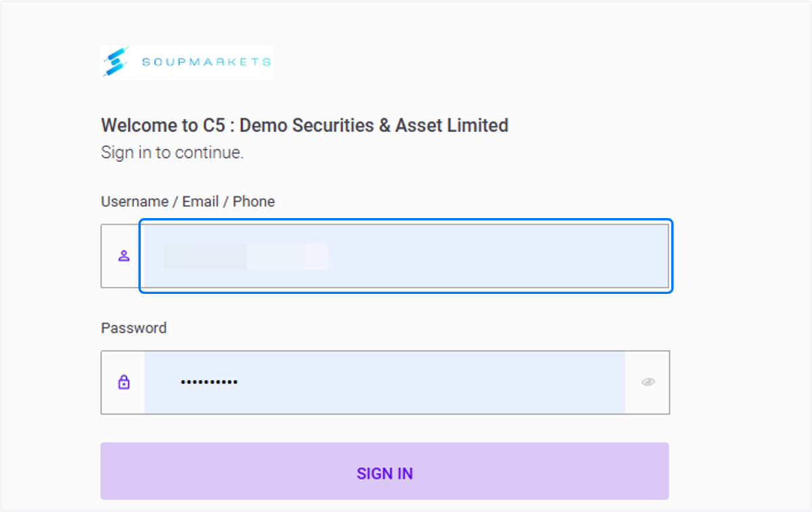Show password using the eye icon
Image resolution: width=812 pixels, height=512 pixels.
(x=648, y=382)
